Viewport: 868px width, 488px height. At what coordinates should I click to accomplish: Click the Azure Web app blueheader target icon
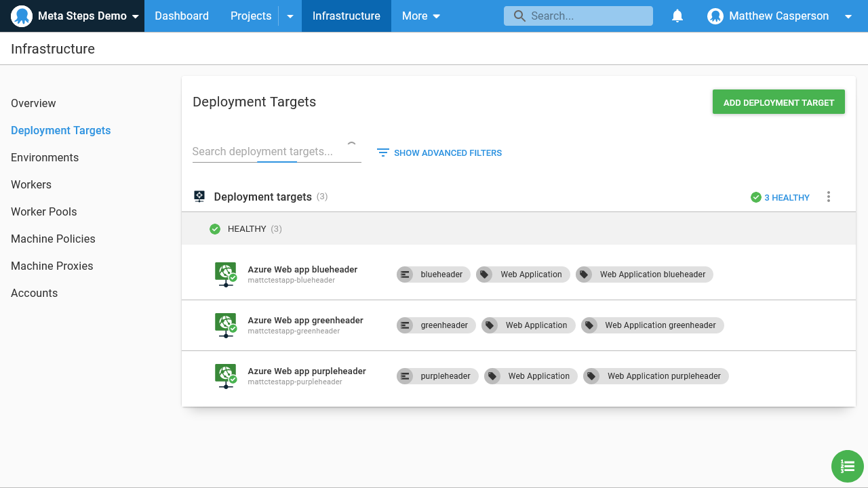pos(225,274)
